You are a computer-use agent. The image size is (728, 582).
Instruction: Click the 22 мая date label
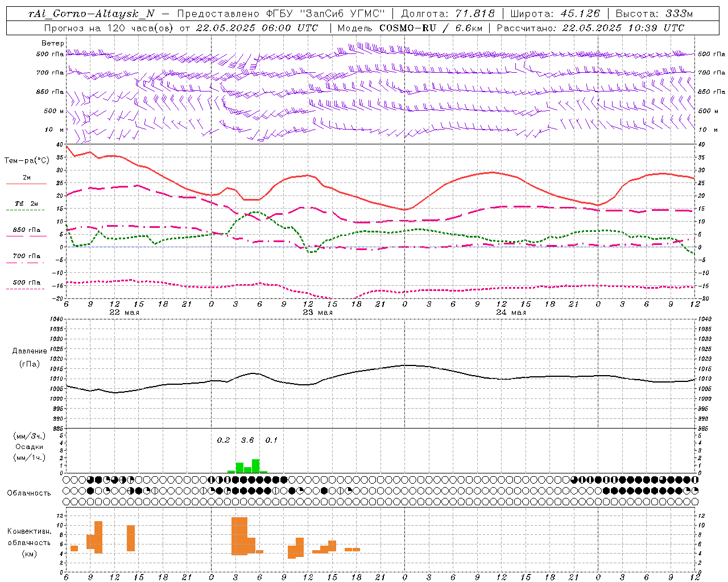tap(125, 312)
